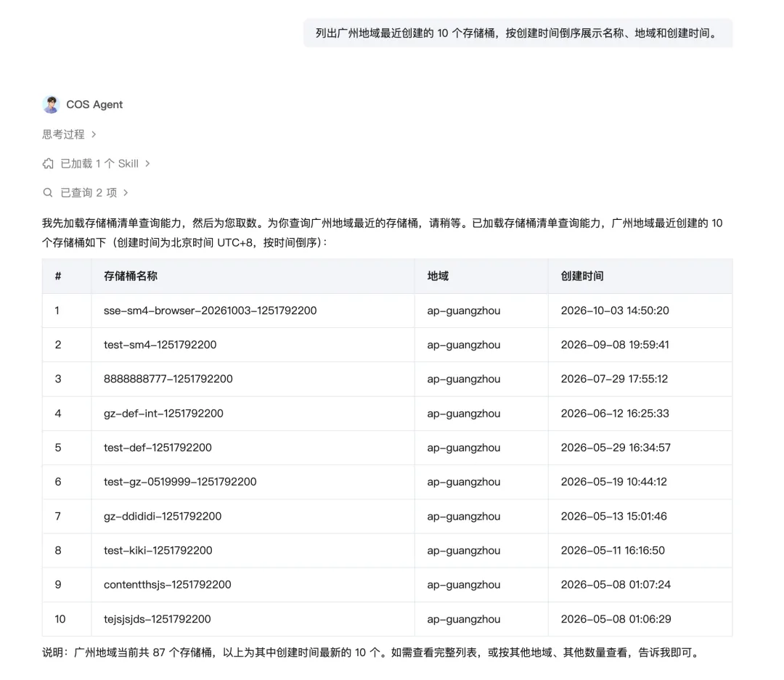Select bucket test-kiki-1251792200
The width and height of the screenshot is (784, 680).
point(158,551)
